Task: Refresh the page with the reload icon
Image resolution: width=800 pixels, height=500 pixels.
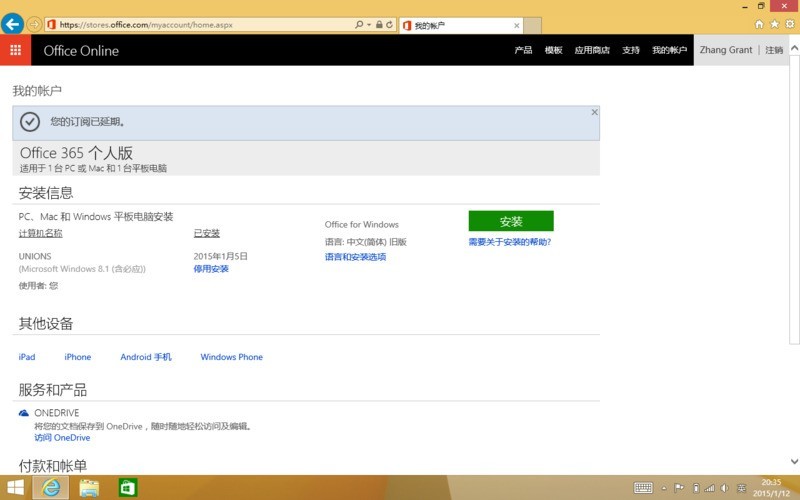Action: [x=390, y=24]
